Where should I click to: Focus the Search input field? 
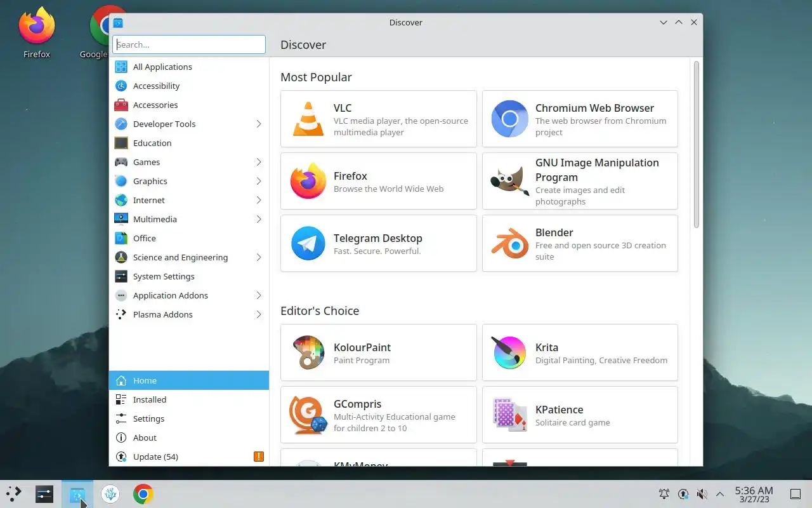(189, 44)
